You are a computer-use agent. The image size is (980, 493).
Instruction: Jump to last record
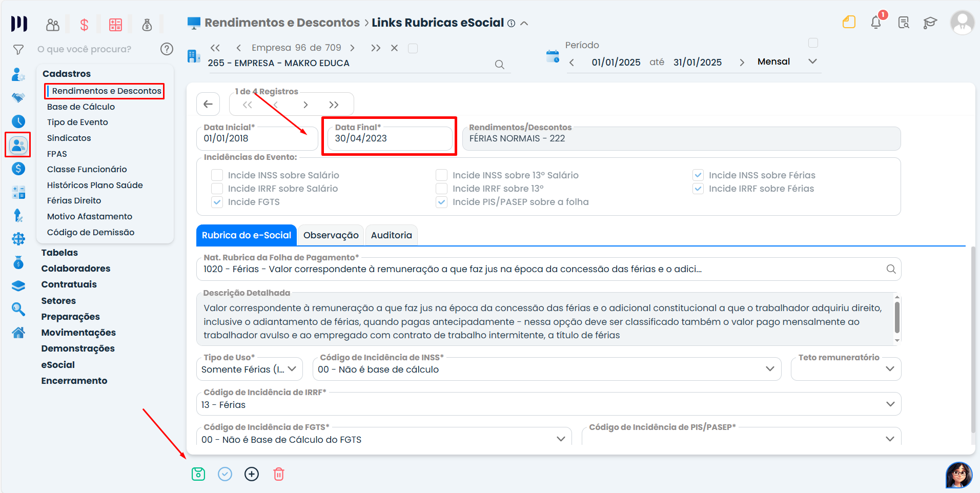coord(334,105)
